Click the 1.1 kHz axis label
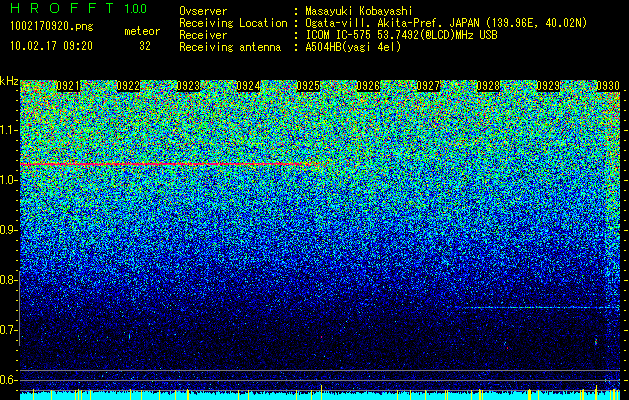The image size is (629, 400). (x=9, y=130)
